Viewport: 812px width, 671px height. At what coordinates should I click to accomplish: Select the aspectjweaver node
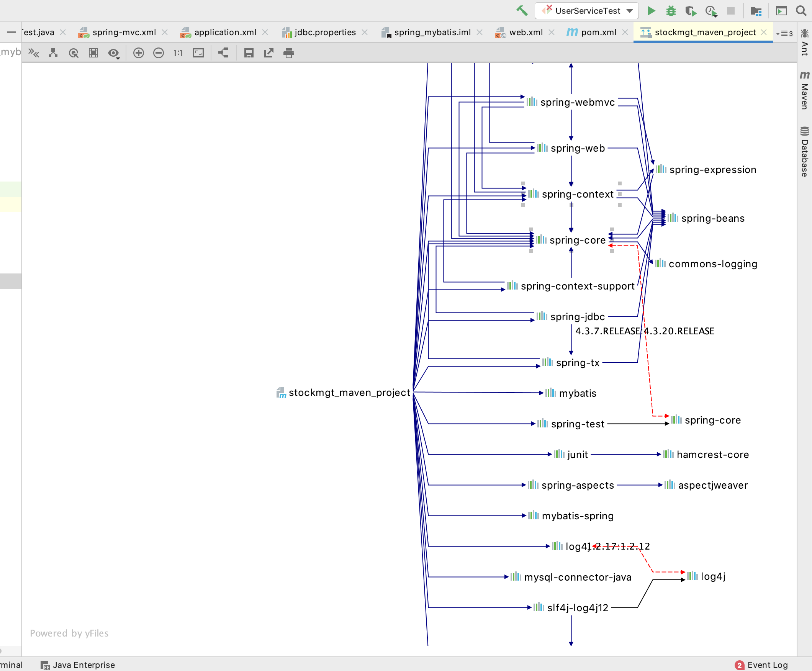(706, 485)
